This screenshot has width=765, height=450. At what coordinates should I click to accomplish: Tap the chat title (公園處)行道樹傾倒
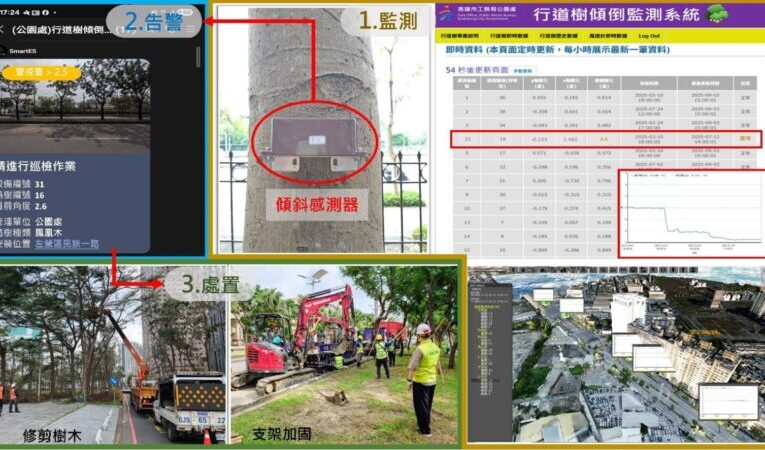click(x=61, y=29)
